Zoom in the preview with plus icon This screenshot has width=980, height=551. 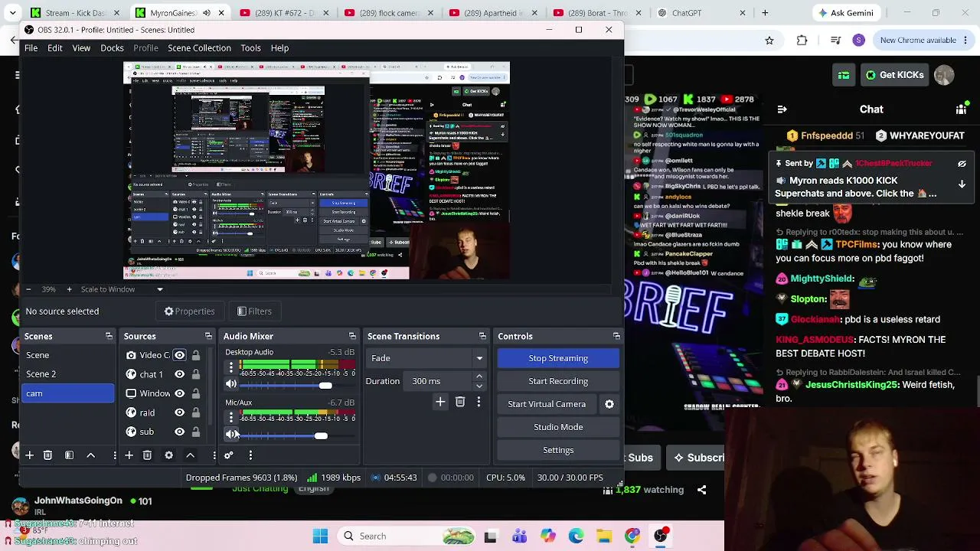click(x=69, y=289)
